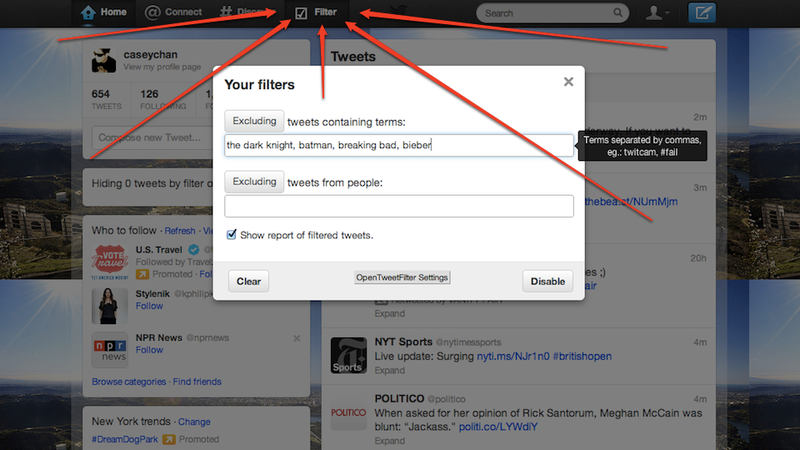Click the Promoted icon beside #DreamDogPark
The width and height of the screenshot is (800, 450).
(169, 439)
